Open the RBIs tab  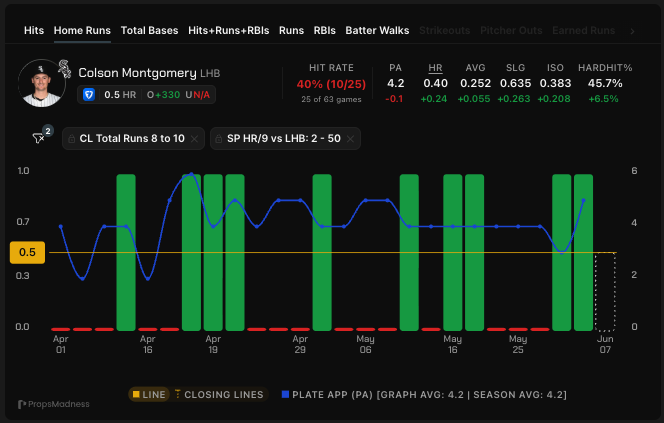[324, 30]
